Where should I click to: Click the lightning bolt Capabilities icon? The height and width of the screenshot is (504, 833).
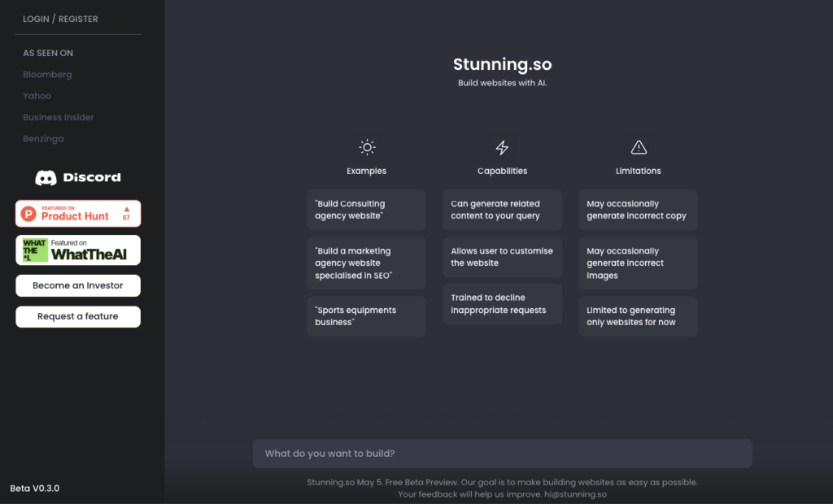502,148
